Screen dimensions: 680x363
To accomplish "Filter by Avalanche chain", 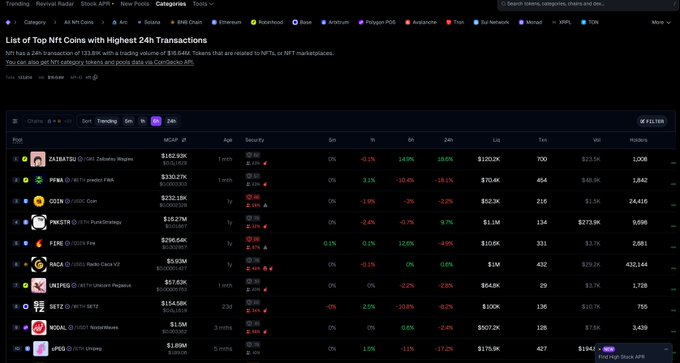I will [421, 22].
